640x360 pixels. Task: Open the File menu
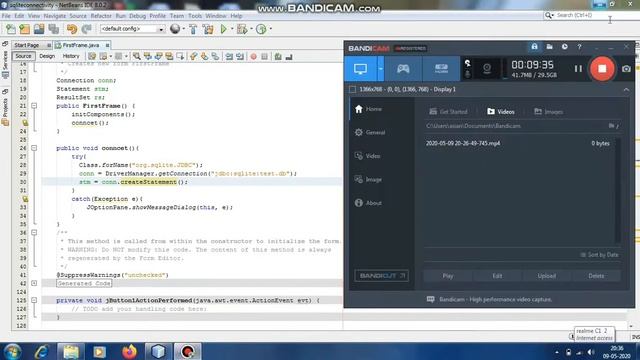point(6,16)
